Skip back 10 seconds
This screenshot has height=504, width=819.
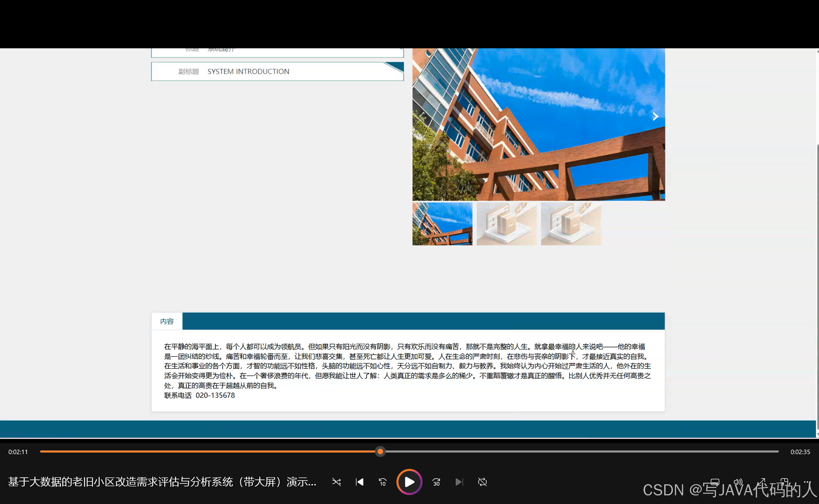(383, 482)
